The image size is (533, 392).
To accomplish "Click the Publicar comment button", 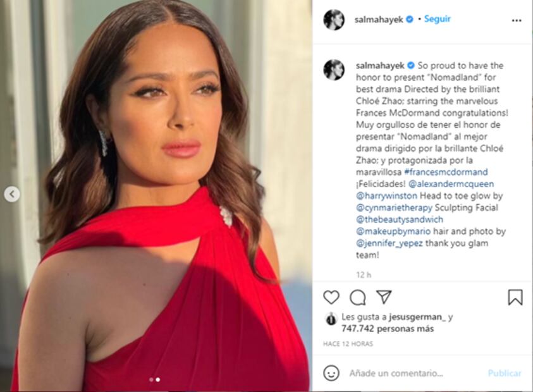I will click(x=505, y=373).
